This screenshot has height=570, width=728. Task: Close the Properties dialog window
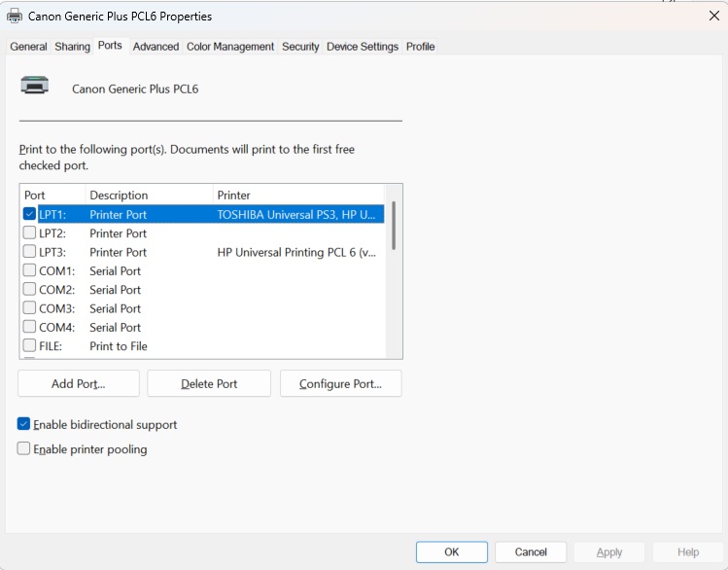[713, 16]
